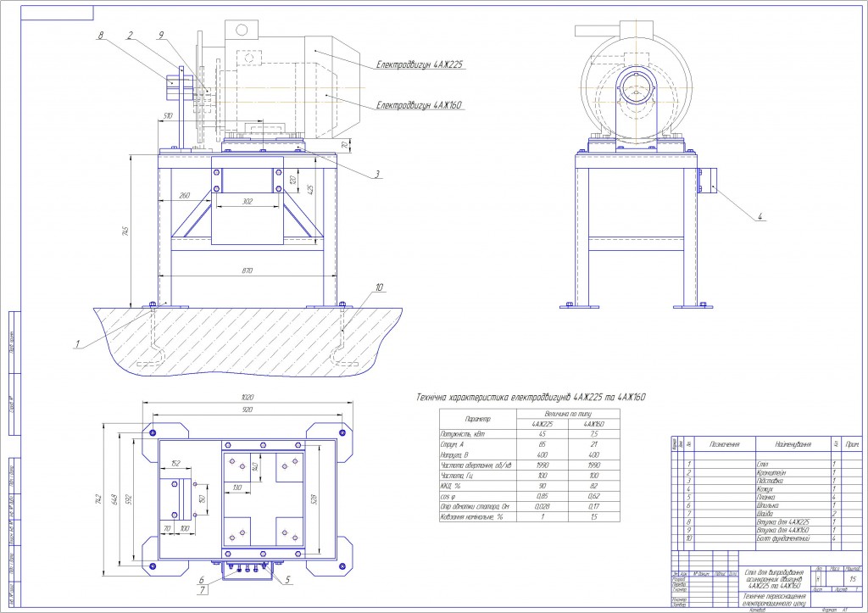This screenshot has height=613, width=868.
Task: Click the '302' dimension below the casing
Action: point(248,202)
